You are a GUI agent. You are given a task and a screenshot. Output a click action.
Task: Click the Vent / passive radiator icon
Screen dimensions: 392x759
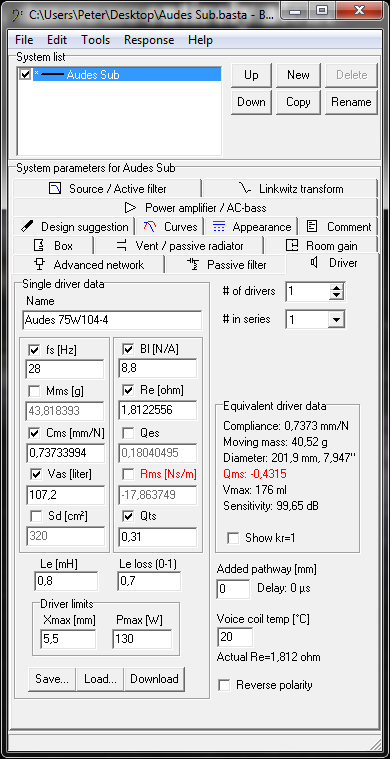click(122, 245)
